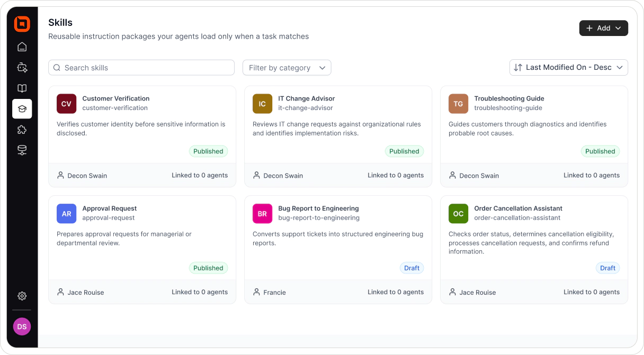Viewport: 644px width, 355px height.
Task: Open the Customer Verification skill title
Action: [x=116, y=98]
